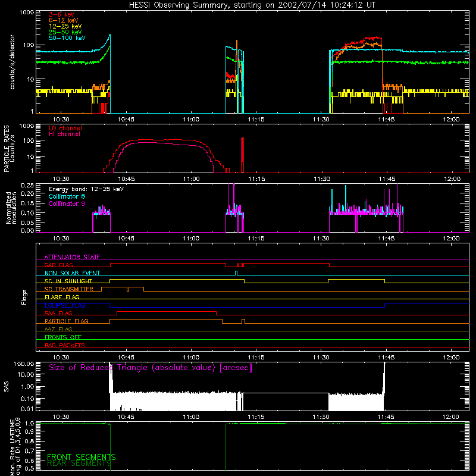Viewport: 476px width, 476px height.
Task: Select the red 3-6 keV legend label
Action: 61,14
